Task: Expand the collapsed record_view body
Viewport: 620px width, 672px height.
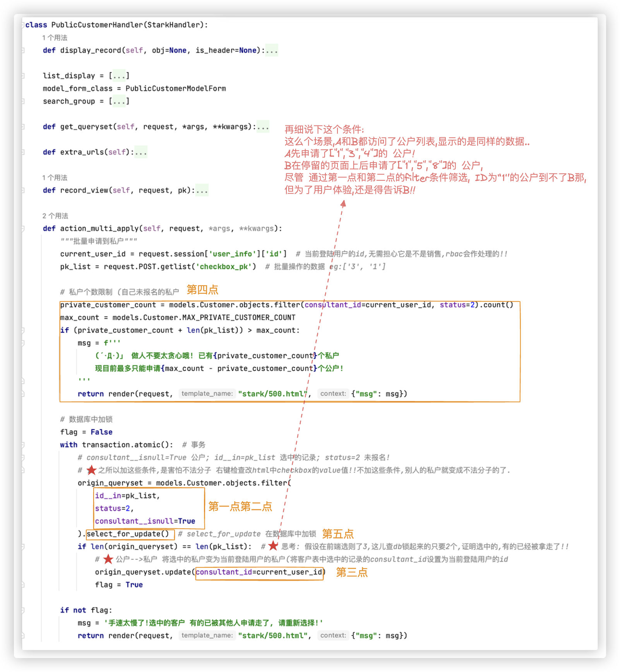Action: [x=201, y=190]
